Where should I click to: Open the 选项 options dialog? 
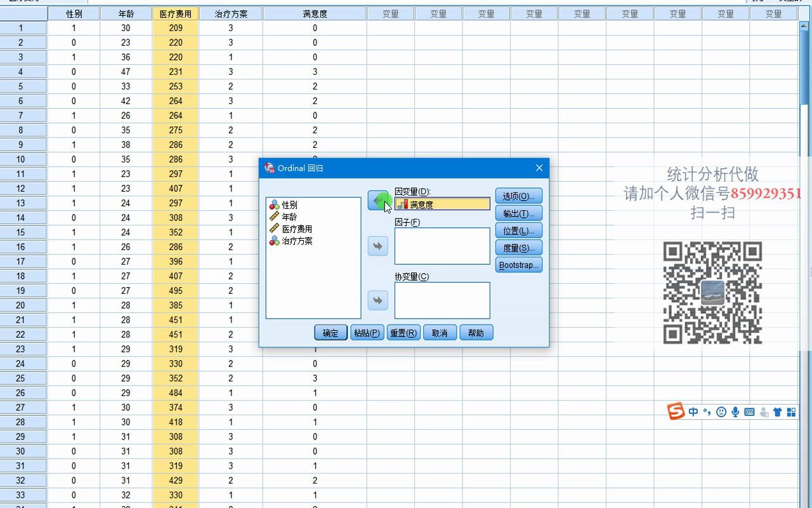[x=519, y=196]
